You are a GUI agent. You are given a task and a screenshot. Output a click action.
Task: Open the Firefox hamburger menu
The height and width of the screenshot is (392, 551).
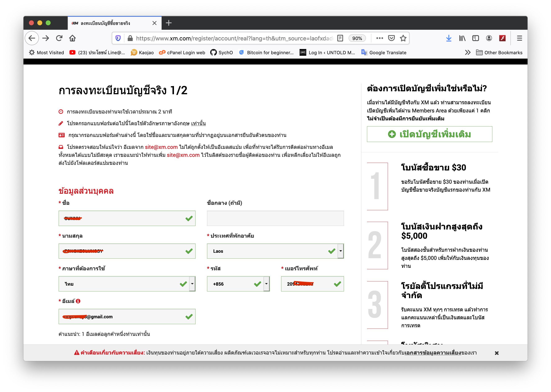tap(519, 38)
